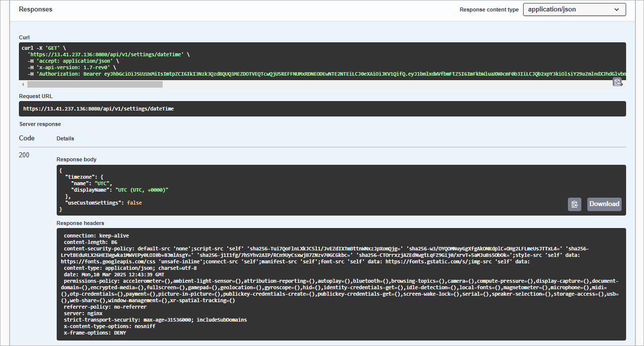The height and width of the screenshot is (346, 644).
Task: Click the Details column heading
Action: tap(65, 138)
